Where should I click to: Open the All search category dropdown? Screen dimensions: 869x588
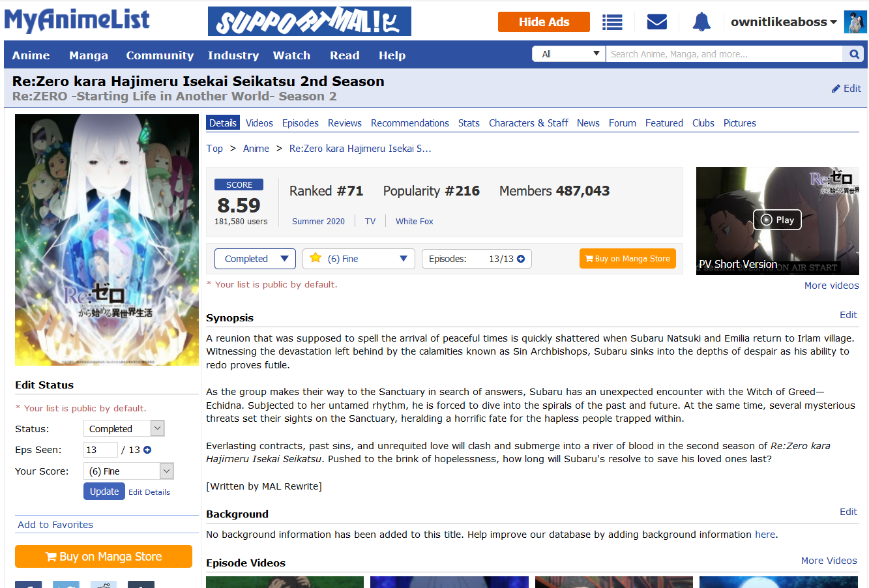click(x=569, y=54)
